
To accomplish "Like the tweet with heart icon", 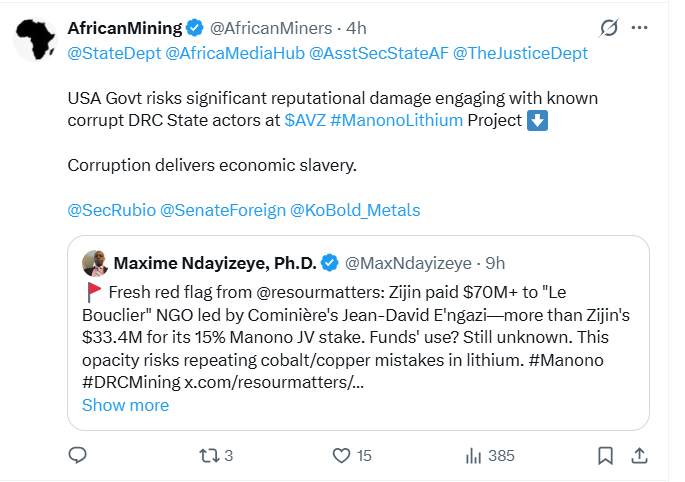I will click(x=342, y=456).
